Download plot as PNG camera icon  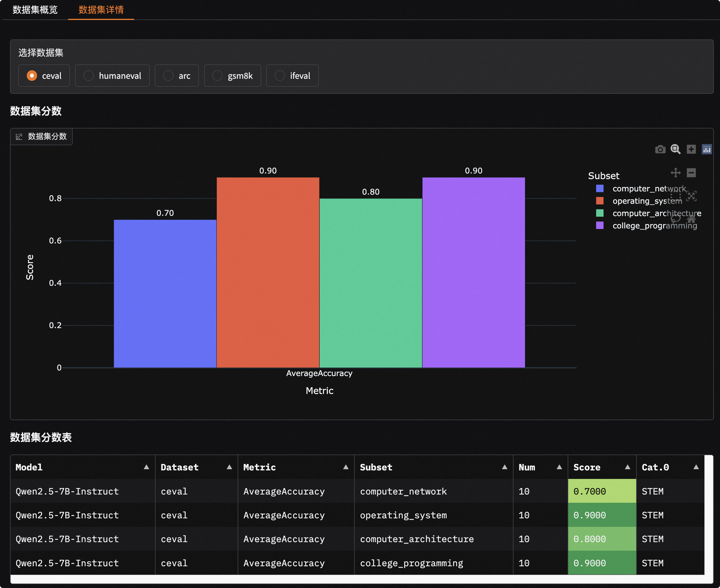pyautogui.click(x=660, y=149)
